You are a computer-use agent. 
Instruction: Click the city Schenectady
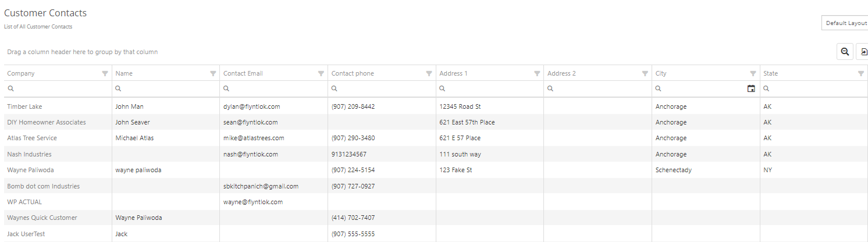point(674,170)
